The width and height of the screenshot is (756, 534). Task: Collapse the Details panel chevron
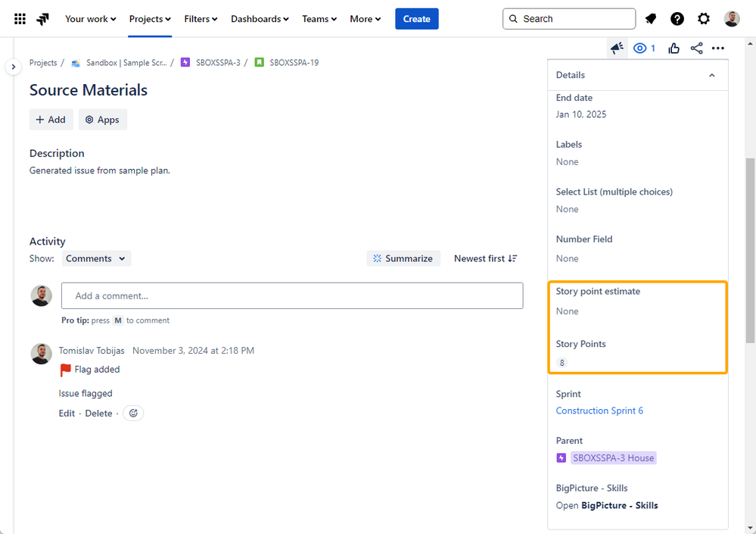tap(711, 75)
